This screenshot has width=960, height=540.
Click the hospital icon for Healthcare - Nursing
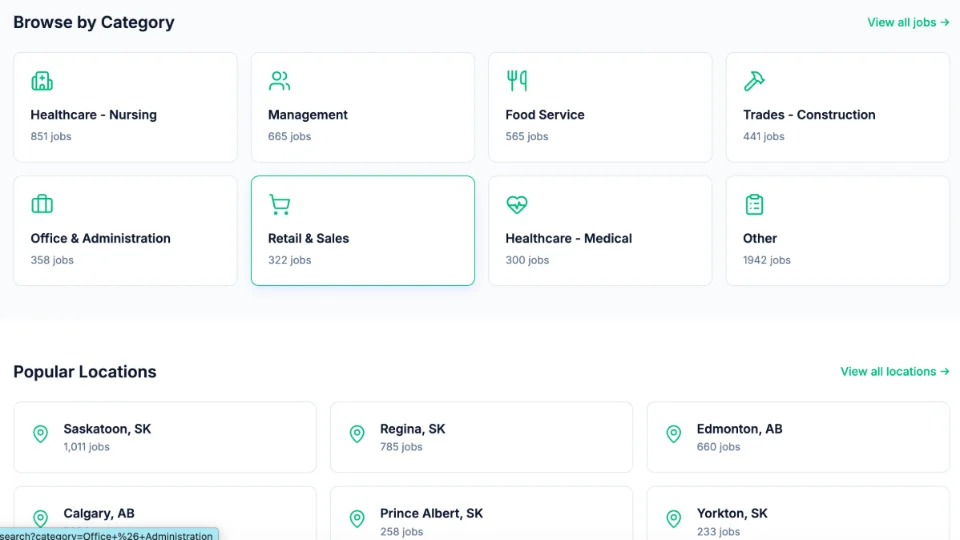pos(42,81)
